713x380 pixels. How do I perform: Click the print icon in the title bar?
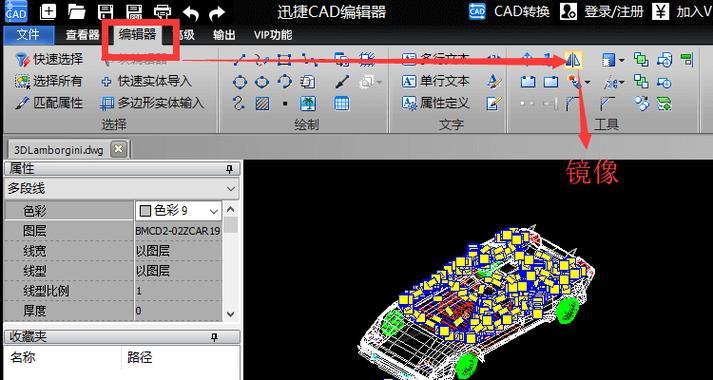tap(163, 12)
